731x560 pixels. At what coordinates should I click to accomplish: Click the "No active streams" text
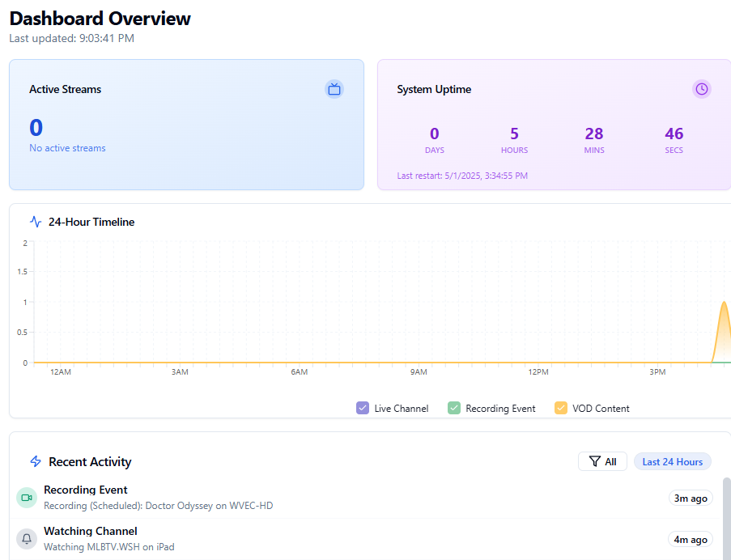pyautogui.click(x=67, y=148)
